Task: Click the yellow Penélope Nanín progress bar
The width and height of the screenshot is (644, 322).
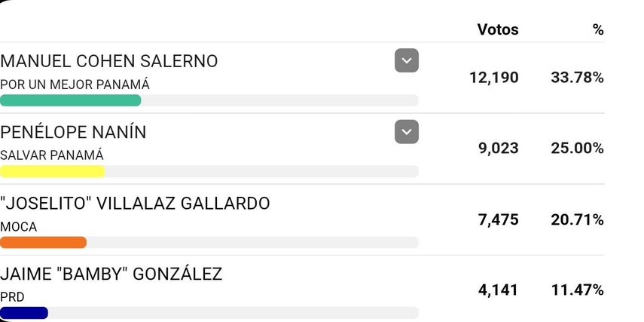Action: [x=52, y=171]
